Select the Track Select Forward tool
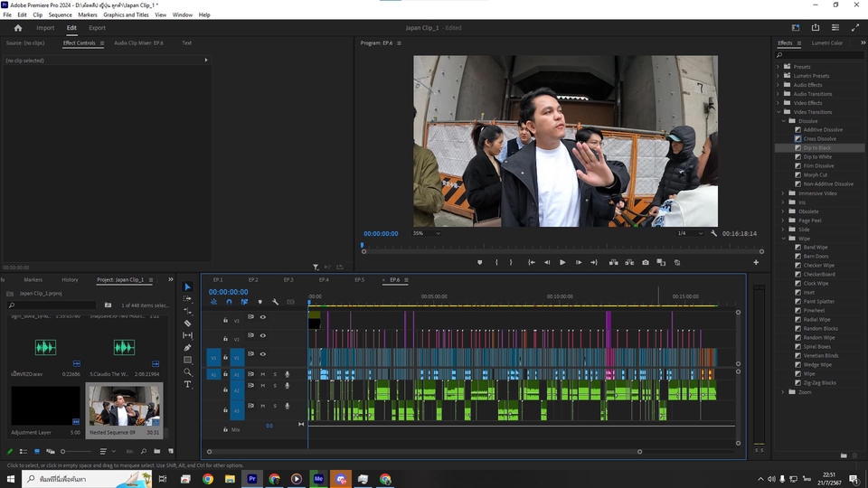The width and height of the screenshot is (868, 488). [188, 298]
